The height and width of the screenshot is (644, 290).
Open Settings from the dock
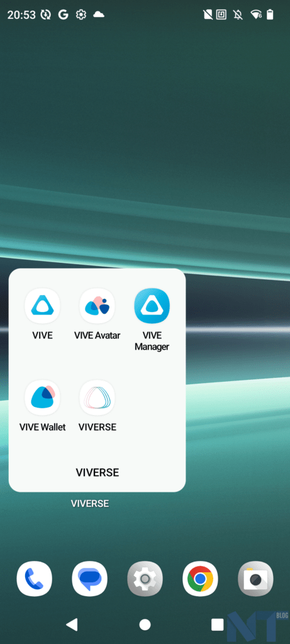coord(145,579)
